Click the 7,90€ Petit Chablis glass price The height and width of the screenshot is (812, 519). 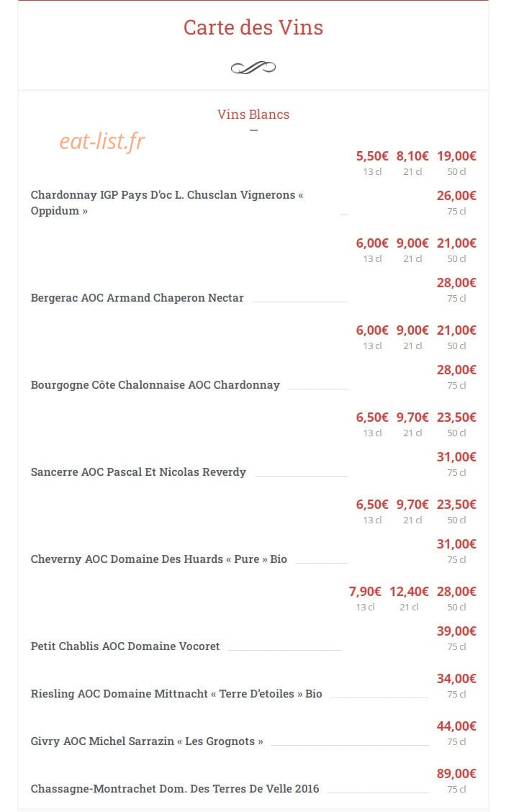pyautogui.click(x=365, y=592)
